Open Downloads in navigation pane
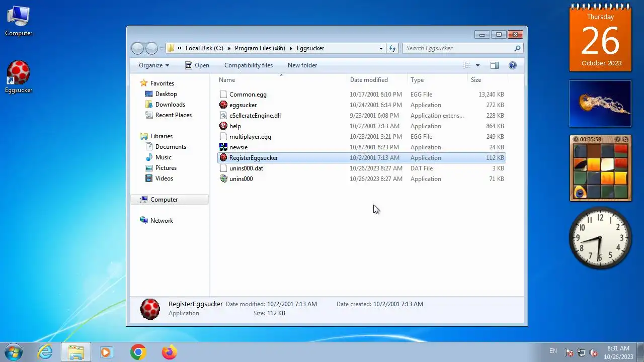Screen dimensions: 644x362 click(x=170, y=104)
